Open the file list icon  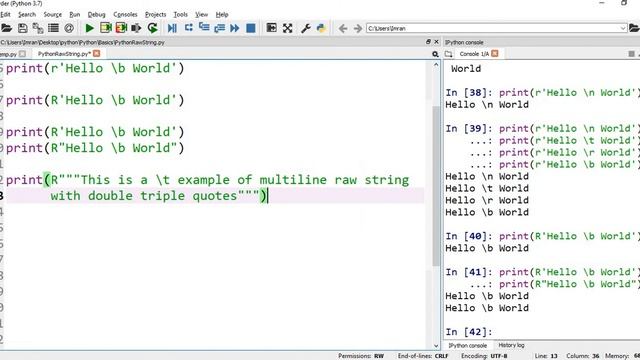point(53,28)
